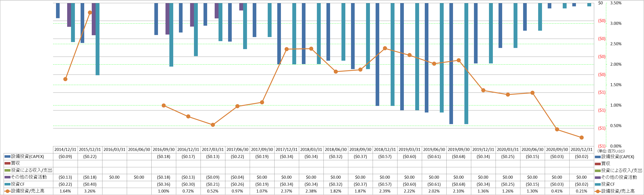
Task: Click the 2017/12/31 date column header
Action: [x=287, y=150]
